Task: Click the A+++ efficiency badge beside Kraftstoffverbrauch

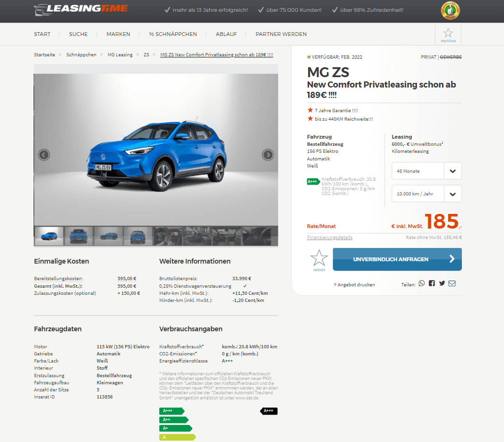Action: click(x=313, y=182)
